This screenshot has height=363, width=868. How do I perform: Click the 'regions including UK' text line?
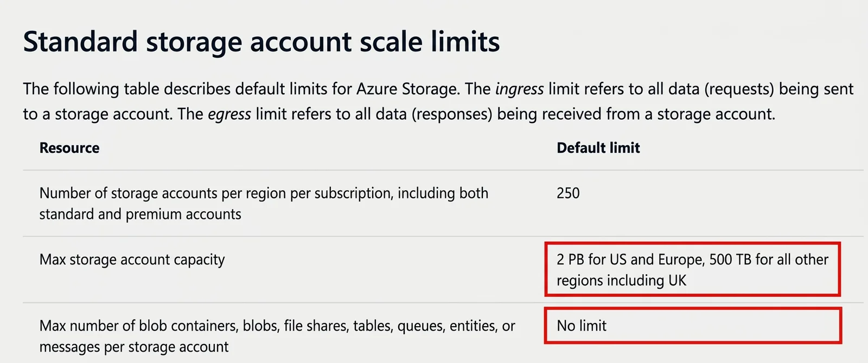pyautogui.click(x=621, y=281)
